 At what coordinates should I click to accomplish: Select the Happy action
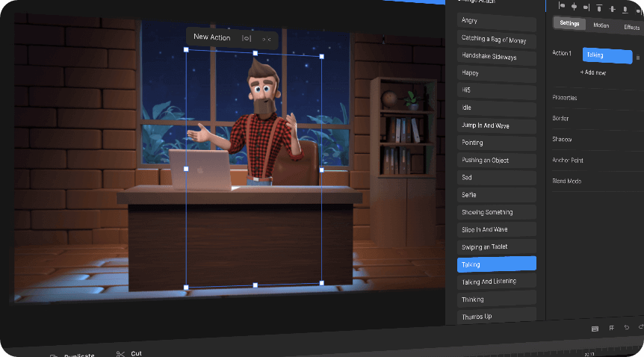tap(497, 73)
